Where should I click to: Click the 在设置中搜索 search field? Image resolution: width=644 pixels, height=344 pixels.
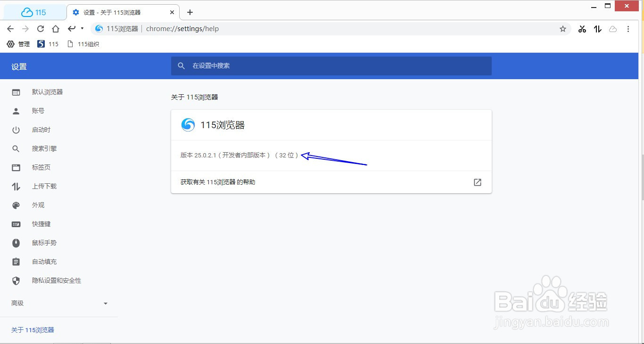[x=331, y=66]
